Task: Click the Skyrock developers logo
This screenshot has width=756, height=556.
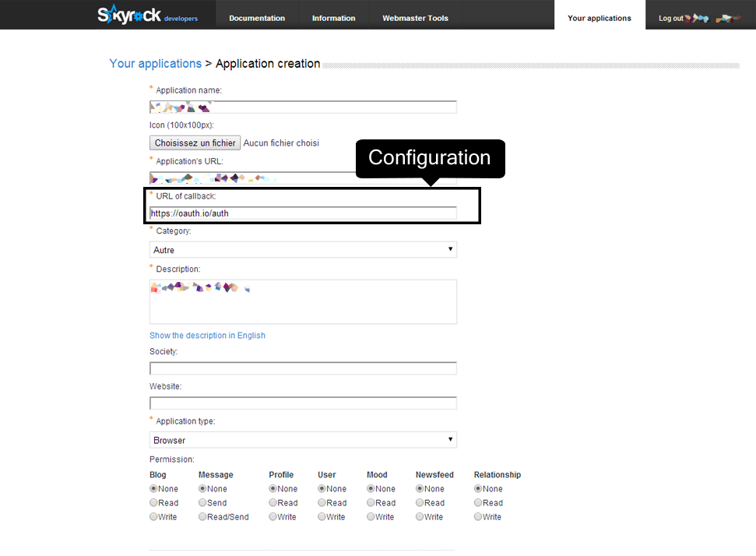Action: [147, 15]
